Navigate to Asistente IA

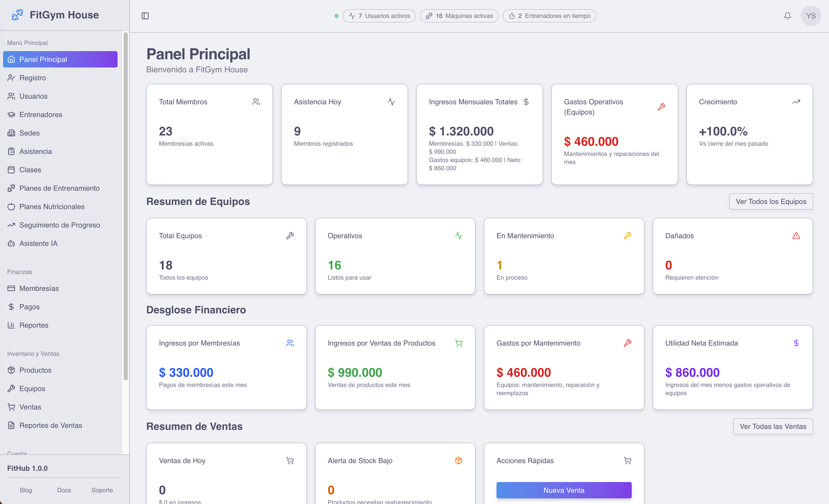point(38,243)
